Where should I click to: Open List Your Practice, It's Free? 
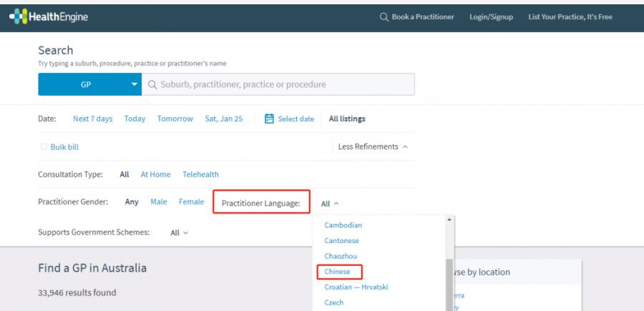tap(570, 17)
